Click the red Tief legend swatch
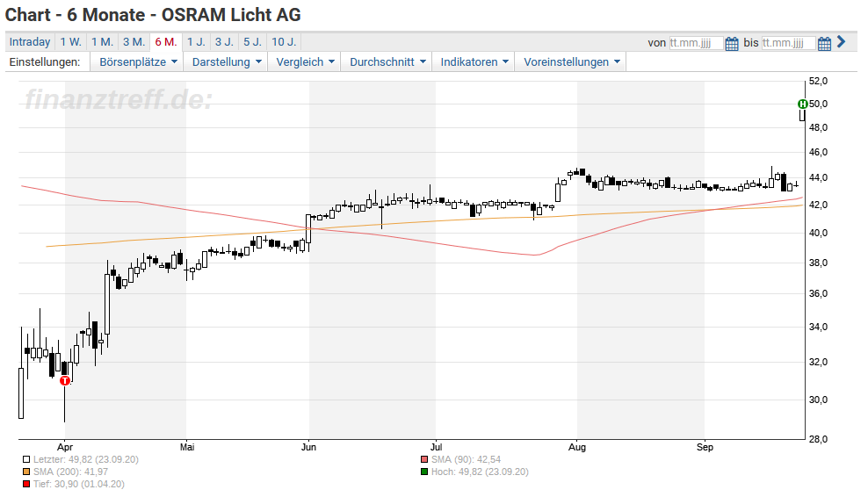This screenshot has height=497, width=868. point(26,485)
